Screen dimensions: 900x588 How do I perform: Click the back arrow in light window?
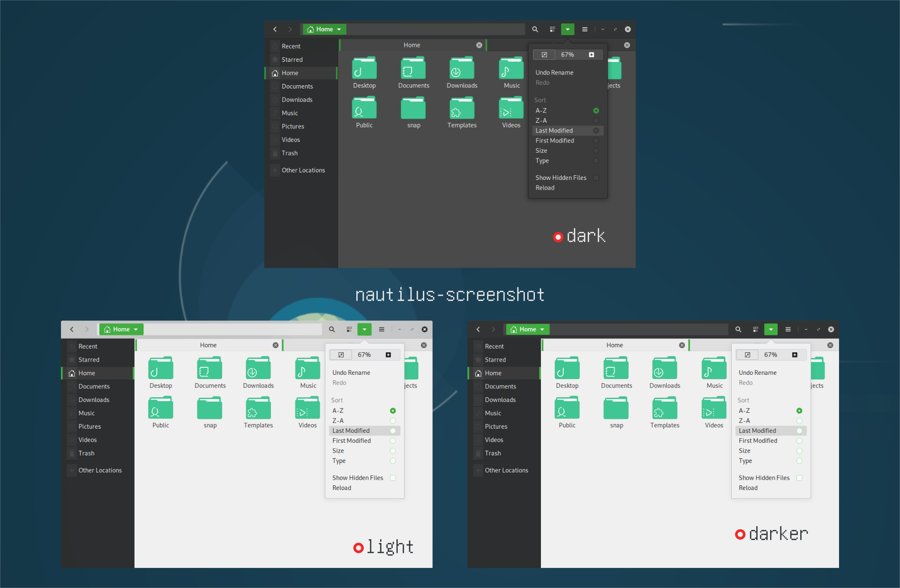72,329
